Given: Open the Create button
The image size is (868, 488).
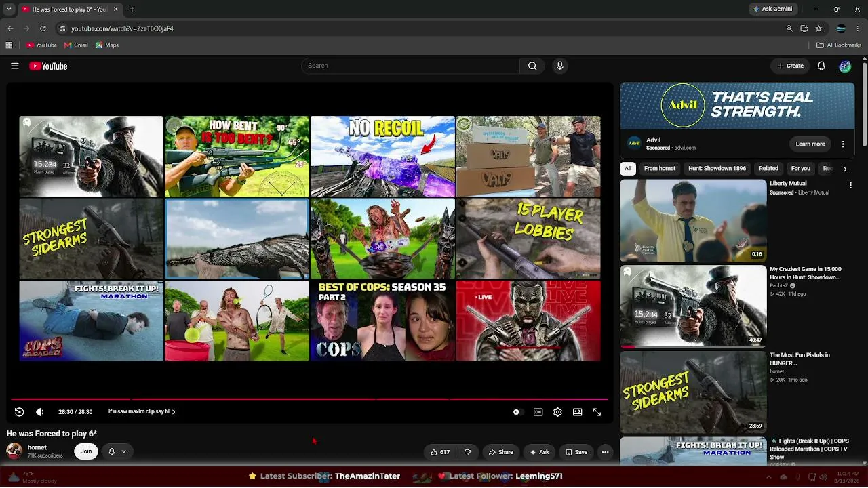Looking at the screenshot, I should pos(790,66).
